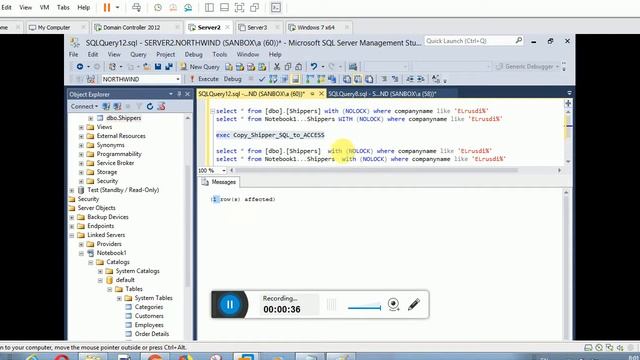Click the Save All icon in the toolbar
Viewport: 640px width, 360px height.
(x=168, y=67)
